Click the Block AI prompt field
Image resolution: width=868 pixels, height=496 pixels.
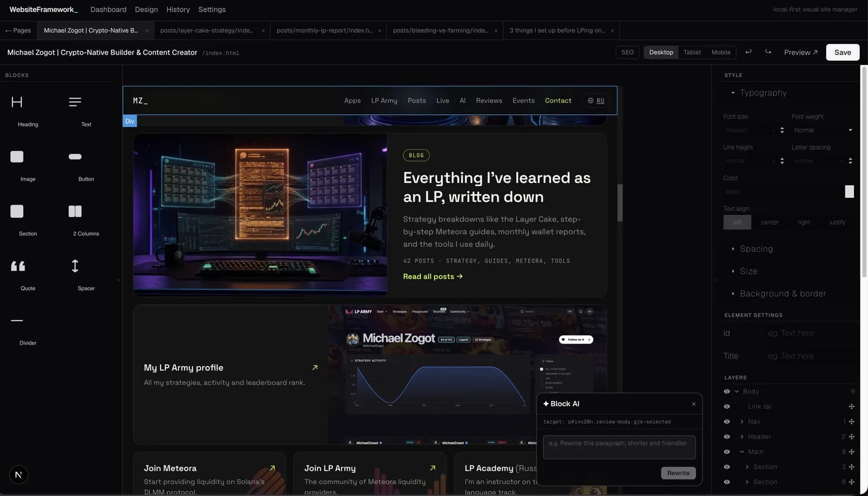619,447
